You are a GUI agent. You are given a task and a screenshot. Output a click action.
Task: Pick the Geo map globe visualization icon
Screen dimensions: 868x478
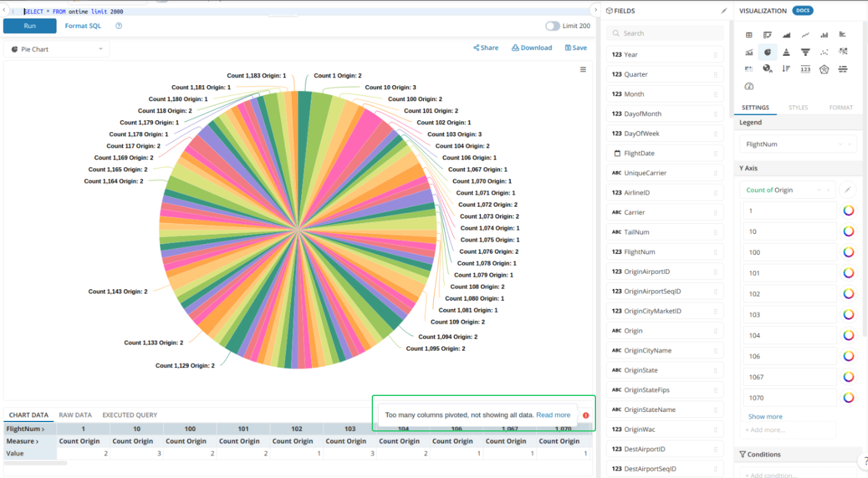[x=768, y=69]
